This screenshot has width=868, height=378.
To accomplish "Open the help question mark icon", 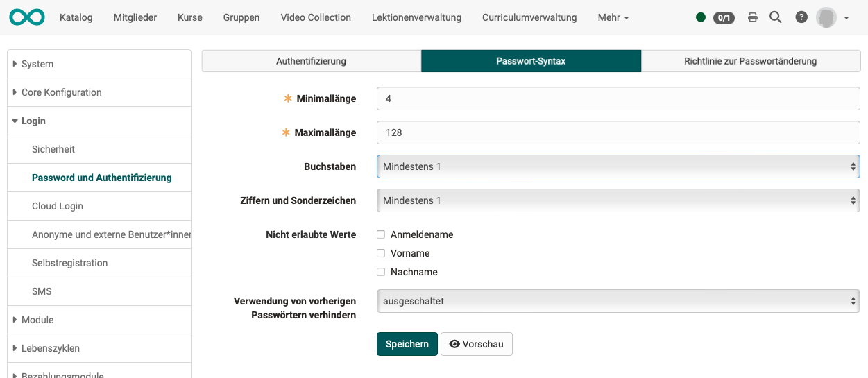I will click(801, 17).
